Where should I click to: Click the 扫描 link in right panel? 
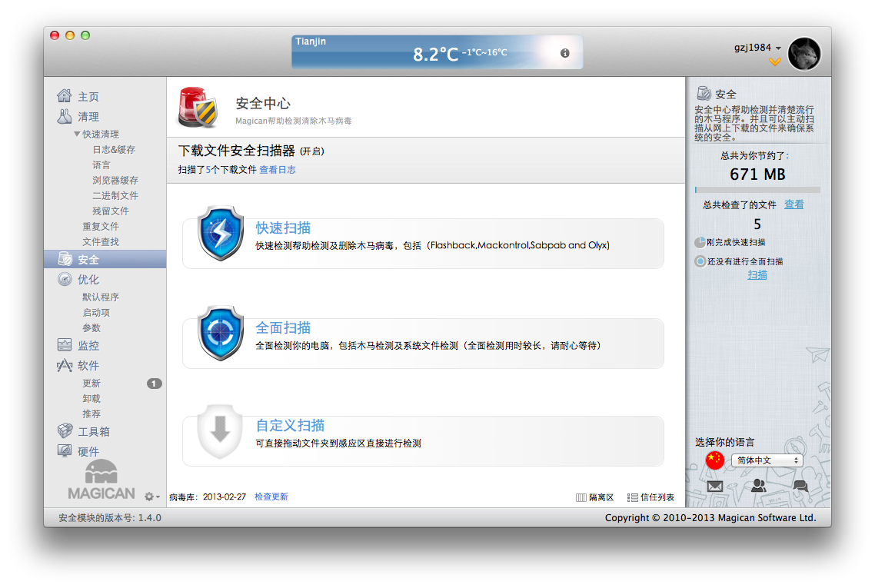tap(757, 275)
